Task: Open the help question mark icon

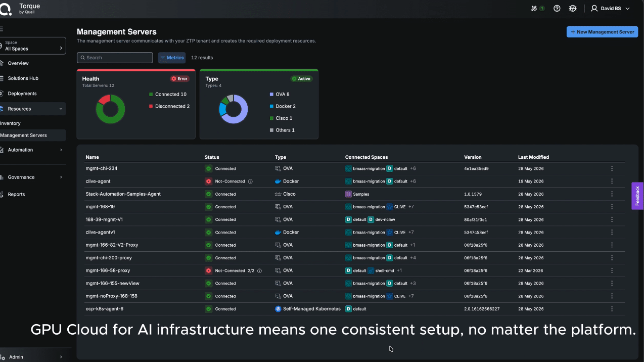Action: coord(557,9)
